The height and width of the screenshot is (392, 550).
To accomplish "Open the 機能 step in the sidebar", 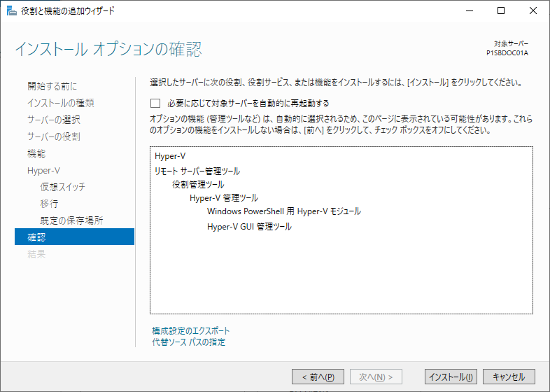I will pyautogui.click(x=36, y=153).
